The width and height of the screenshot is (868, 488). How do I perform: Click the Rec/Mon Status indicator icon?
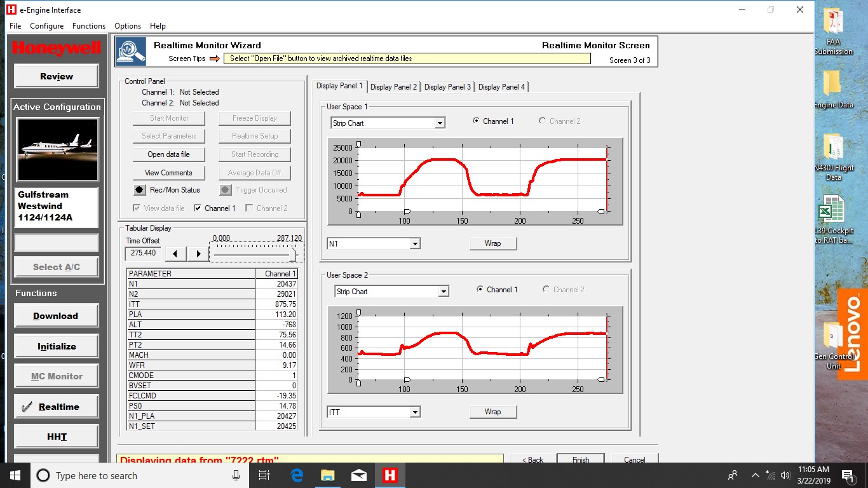click(140, 190)
